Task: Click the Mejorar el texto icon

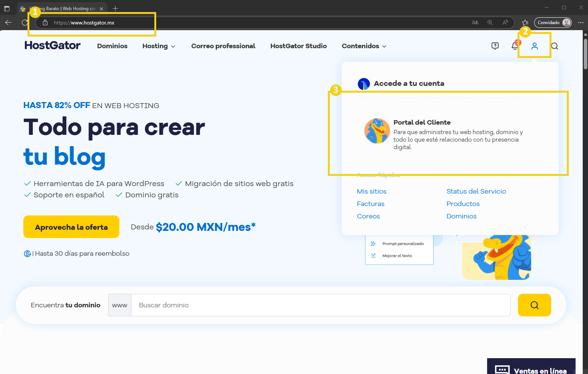Action: pyautogui.click(x=373, y=256)
